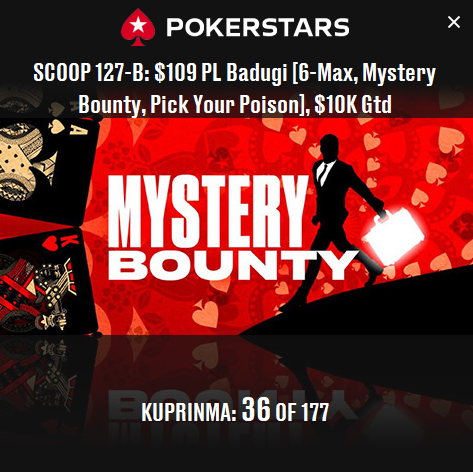Close the PokerStars tournament popup
This screenshot has width=473, height=472.
click(454, 22)
